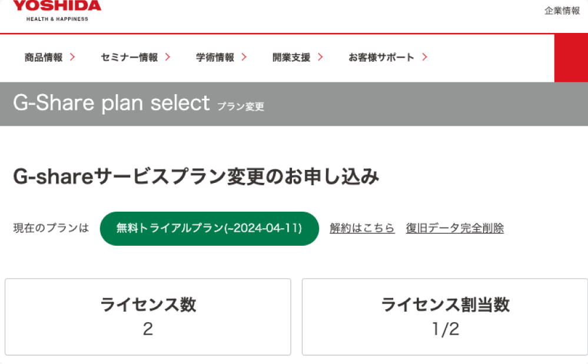Screen dimensions: 588x364
Task: Click the green 無料トライアルプラン button
Action: pos(209,228)
